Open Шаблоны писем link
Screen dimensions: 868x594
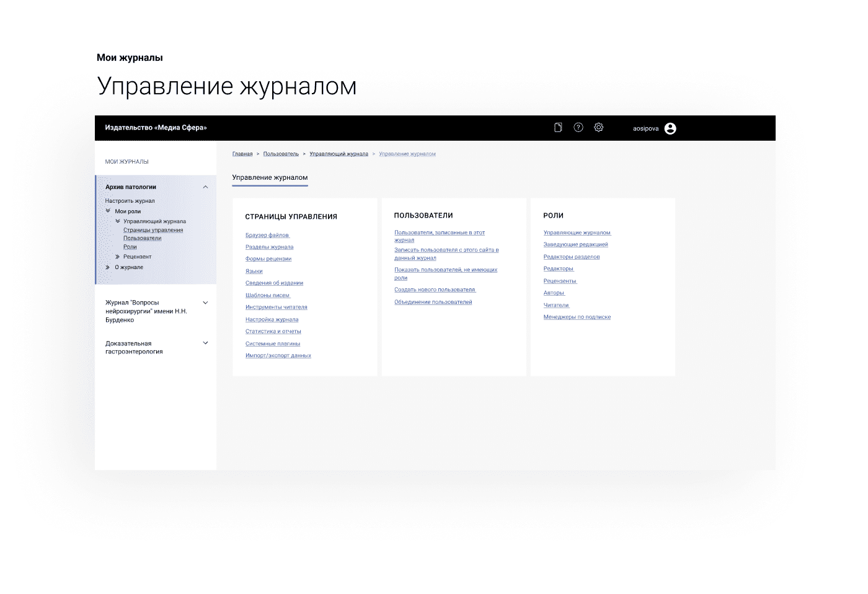tap(267, 295)
